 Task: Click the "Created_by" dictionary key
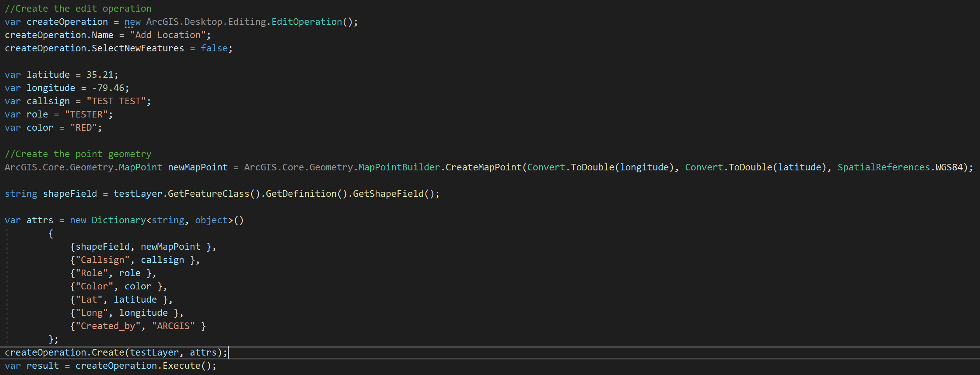coord(108,326)
